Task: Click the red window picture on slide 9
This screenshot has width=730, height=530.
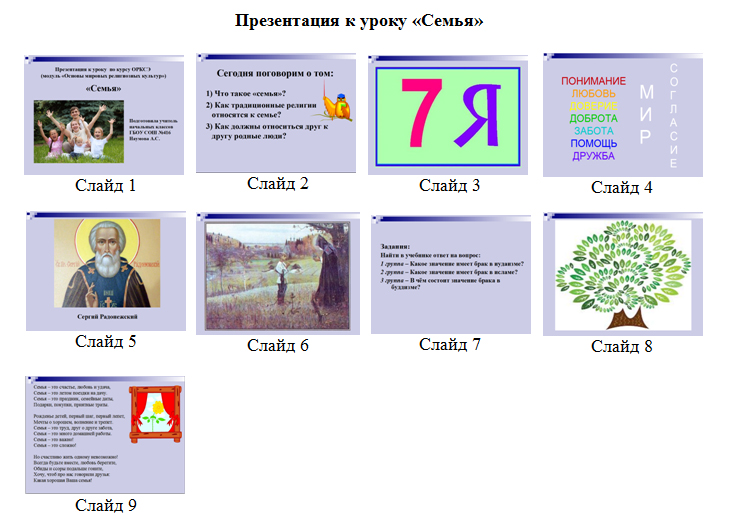Action: click(x=155, y=414)
